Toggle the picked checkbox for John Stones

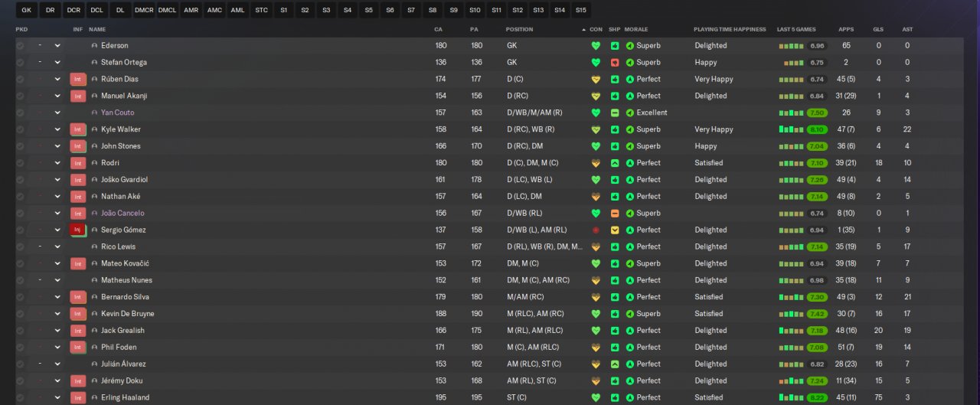[20, 146]
